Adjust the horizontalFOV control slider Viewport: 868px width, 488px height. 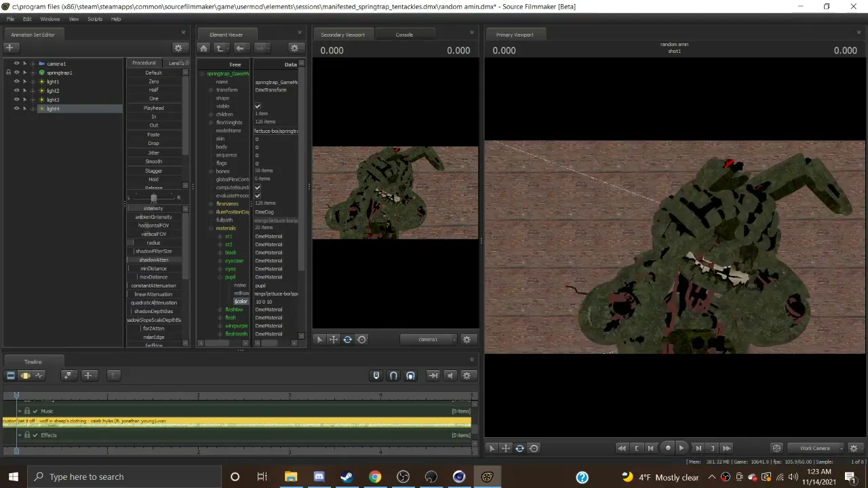[154, 226]
